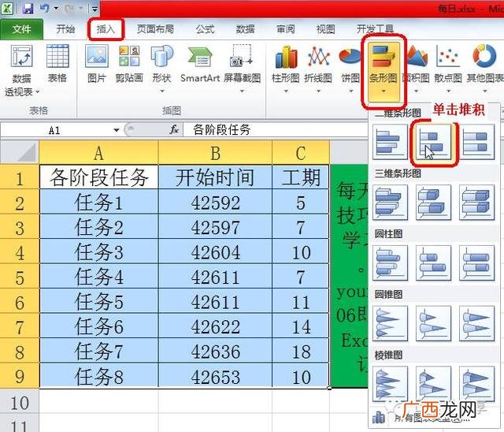This screenshot has width=504, height=432.
Task: Open the 数据 ribbon tab
Action: tap(245, 29)
